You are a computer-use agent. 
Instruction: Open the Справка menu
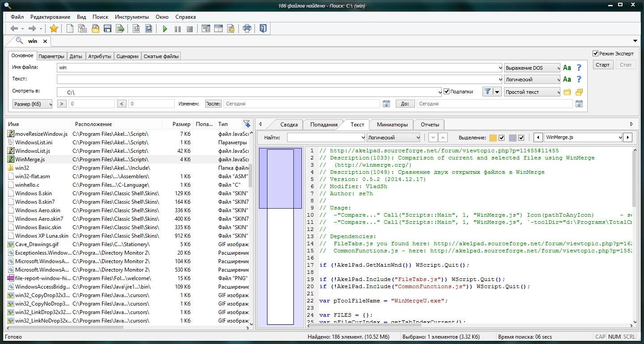point(186,17)
